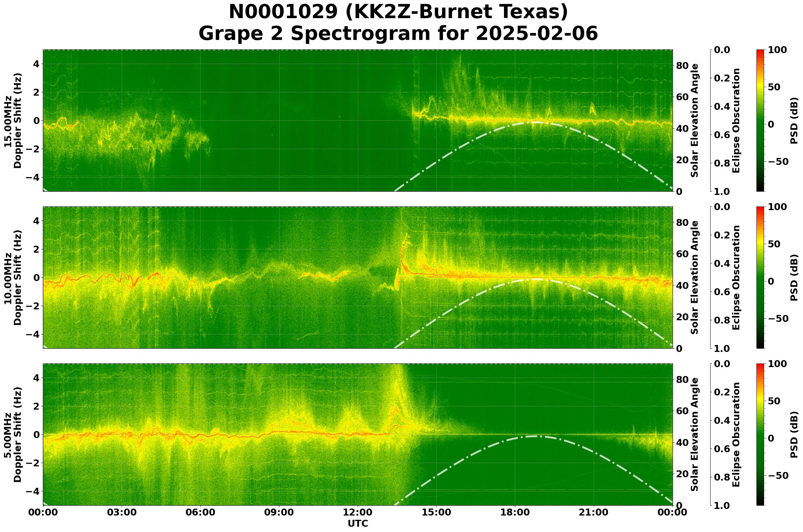Click Eclipse Obscuration label on middle panel
This screenshot has width=803, height=532.
(x=735, y=277)
